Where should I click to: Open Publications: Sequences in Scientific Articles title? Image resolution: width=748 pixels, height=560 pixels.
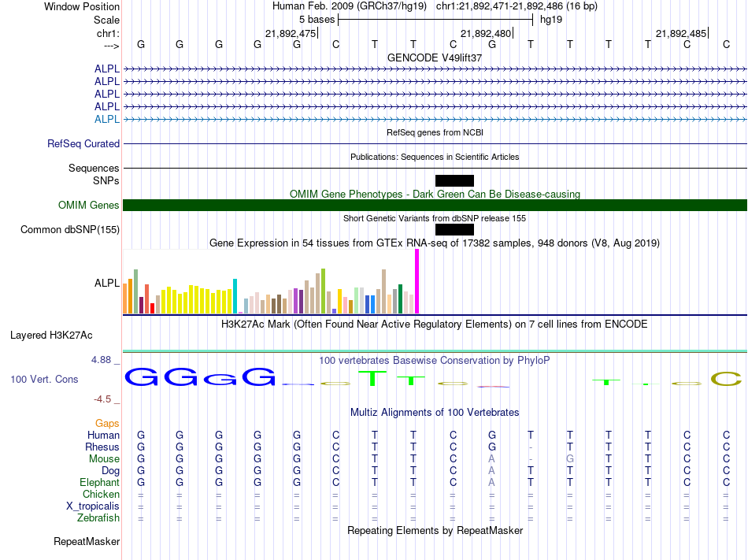point(435,157)
